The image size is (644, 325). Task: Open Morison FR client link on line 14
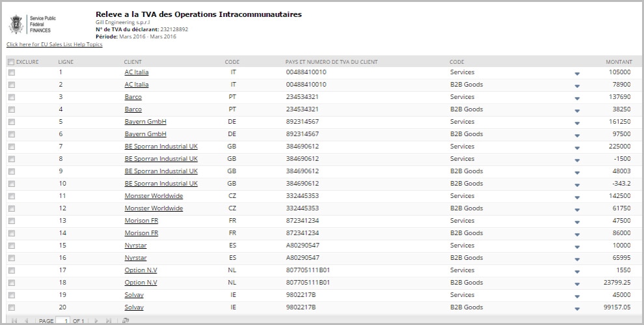click(141, 233)
